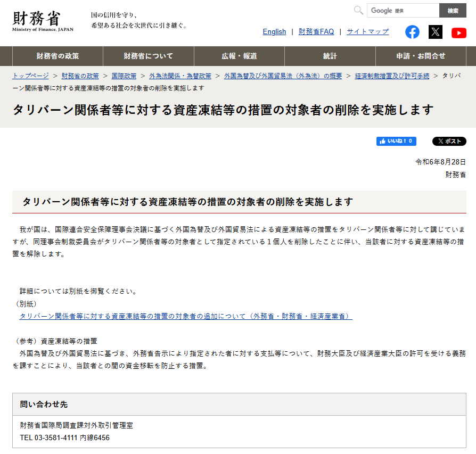Screen dimensions: 476x454
Task: Open the 財務省FAQ link
Action: tap(316, 32)
